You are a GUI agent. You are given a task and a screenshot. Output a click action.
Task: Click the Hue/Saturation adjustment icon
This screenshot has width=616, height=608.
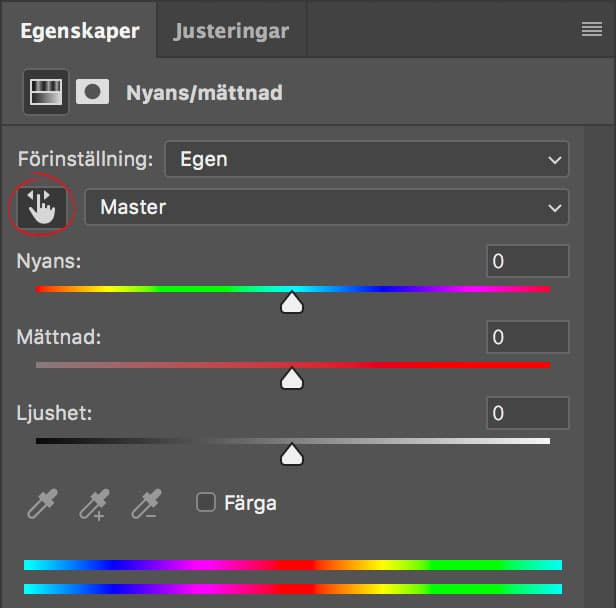46,92
